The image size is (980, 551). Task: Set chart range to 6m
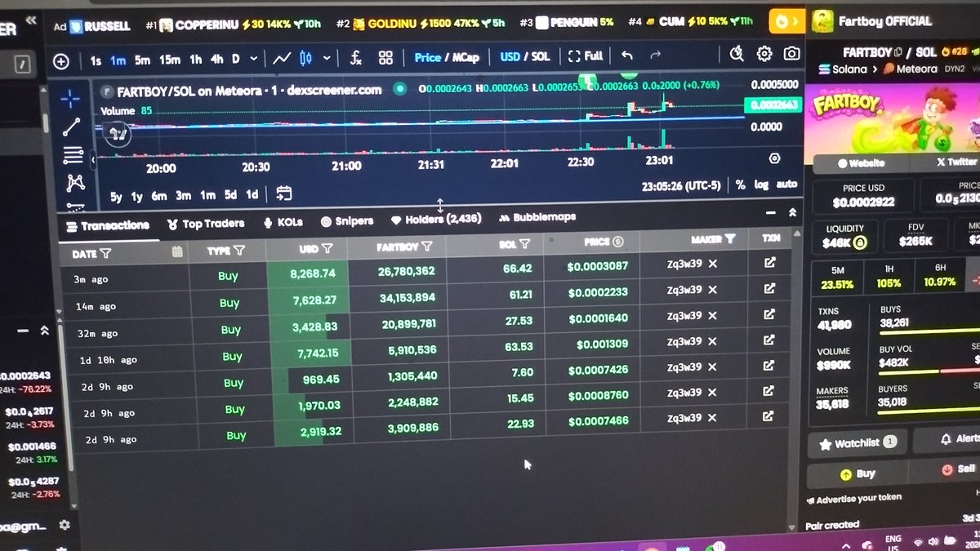tap(159, 195)
